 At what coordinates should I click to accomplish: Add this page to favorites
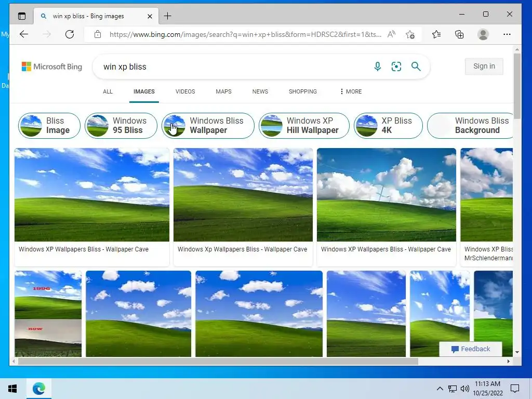(x=410, y=34)
